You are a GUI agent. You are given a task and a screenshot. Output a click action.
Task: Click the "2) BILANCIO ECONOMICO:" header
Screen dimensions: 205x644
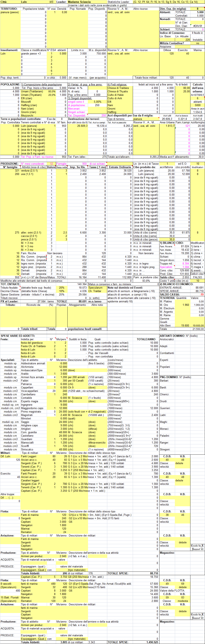click(x=176, y=284)
